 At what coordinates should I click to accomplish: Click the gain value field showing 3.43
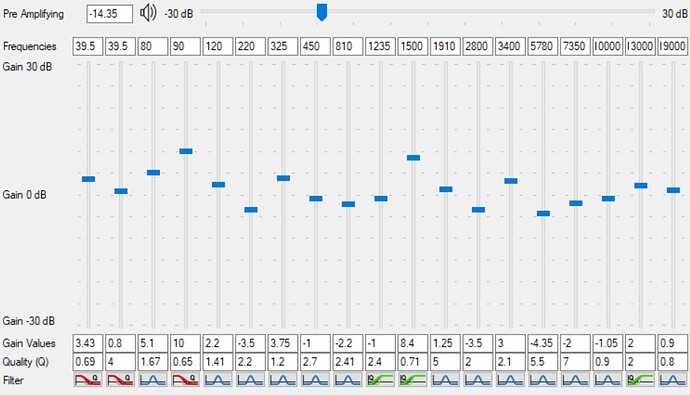[88, 343]
